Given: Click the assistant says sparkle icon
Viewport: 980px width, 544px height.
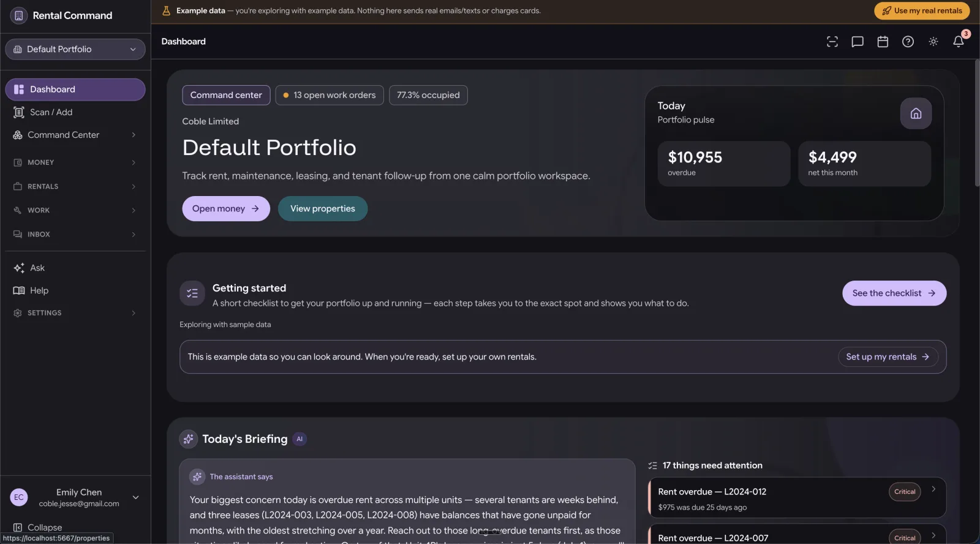Looking at the screenshot, I should (x=197, y=477).
